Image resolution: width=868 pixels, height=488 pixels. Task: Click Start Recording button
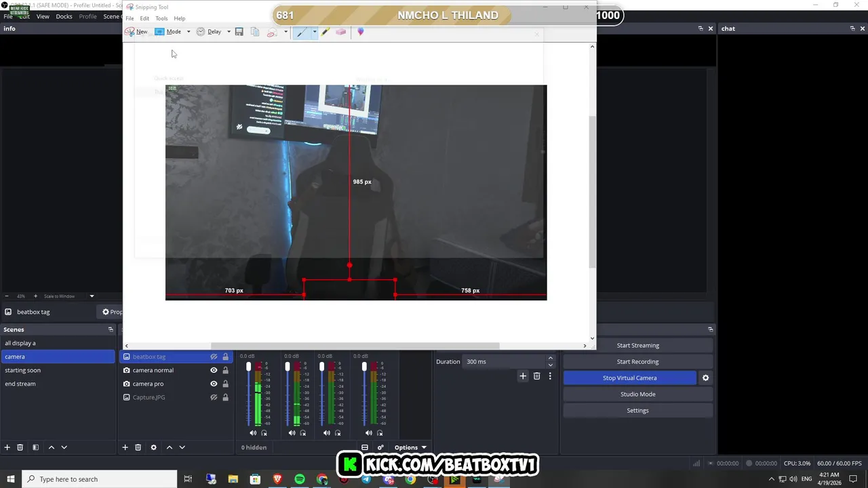pyautogui.click(x=637, y=361)
